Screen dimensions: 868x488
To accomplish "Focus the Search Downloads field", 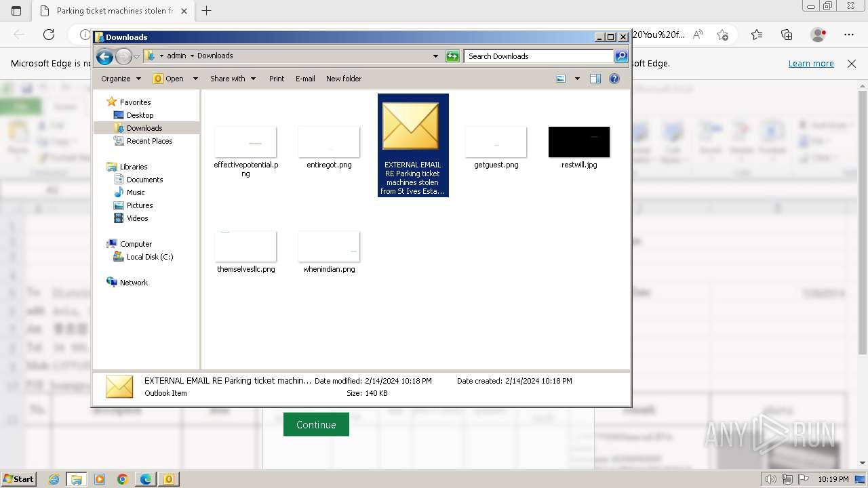I will pos(539,56).
